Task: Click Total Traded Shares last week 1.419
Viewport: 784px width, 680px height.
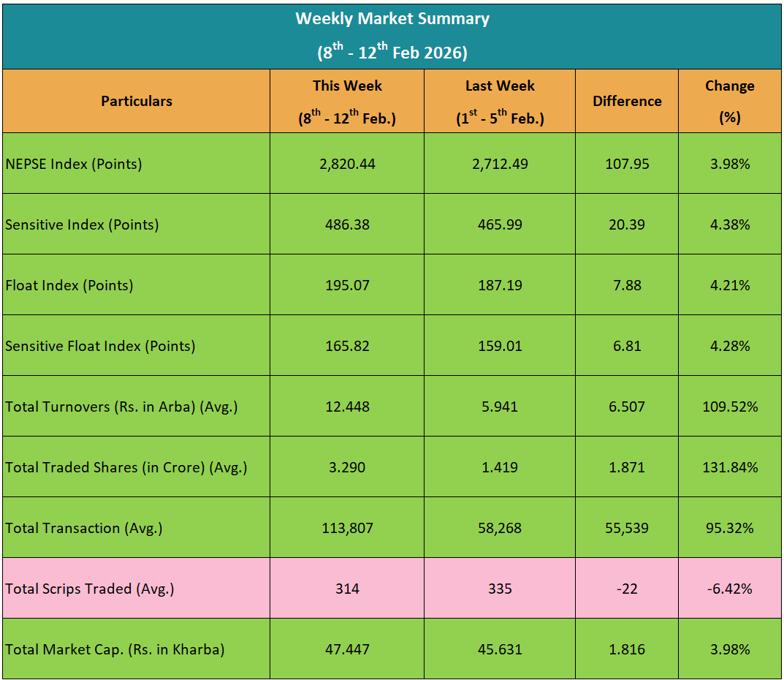Action: point(500,467)
